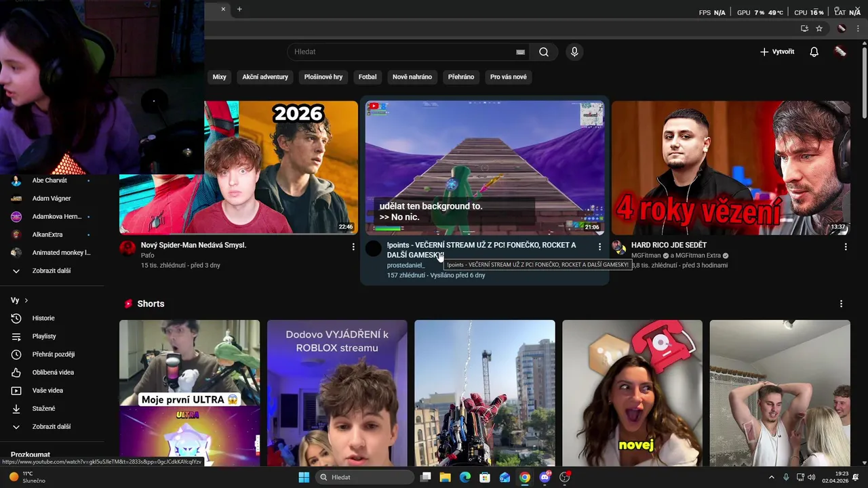Select the Mixy filter chip
This screenshot has width=868, height=488.
(219, 77)
